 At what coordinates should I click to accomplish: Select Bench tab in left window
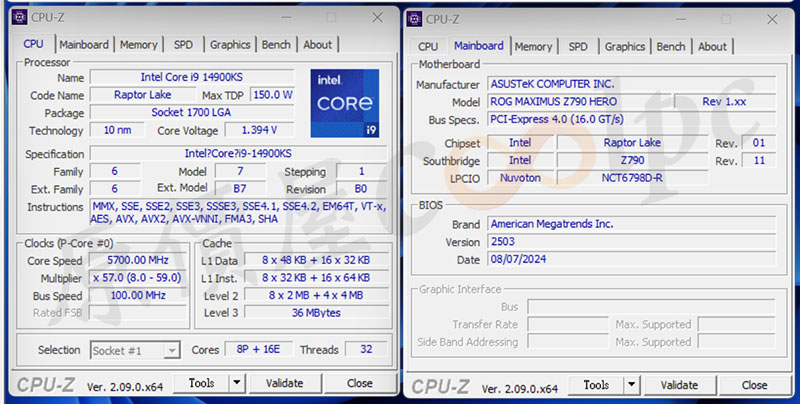point(276,44)
